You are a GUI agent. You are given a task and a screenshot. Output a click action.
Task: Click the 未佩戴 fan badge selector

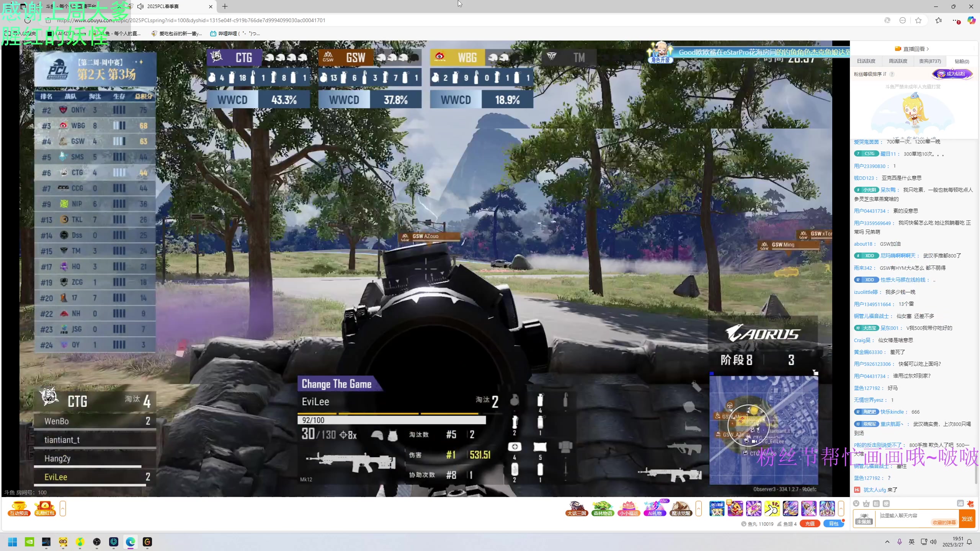pos(864,519)
